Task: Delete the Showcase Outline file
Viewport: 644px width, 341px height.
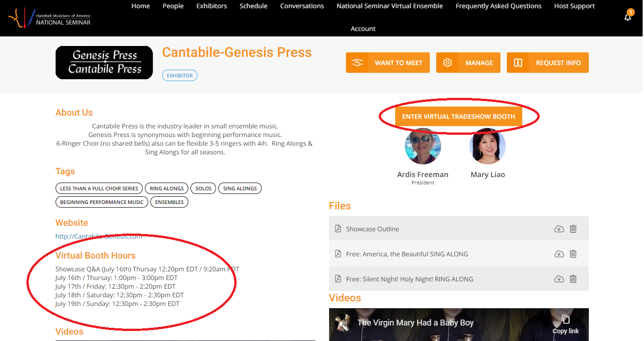Action: tap(573, 229)
